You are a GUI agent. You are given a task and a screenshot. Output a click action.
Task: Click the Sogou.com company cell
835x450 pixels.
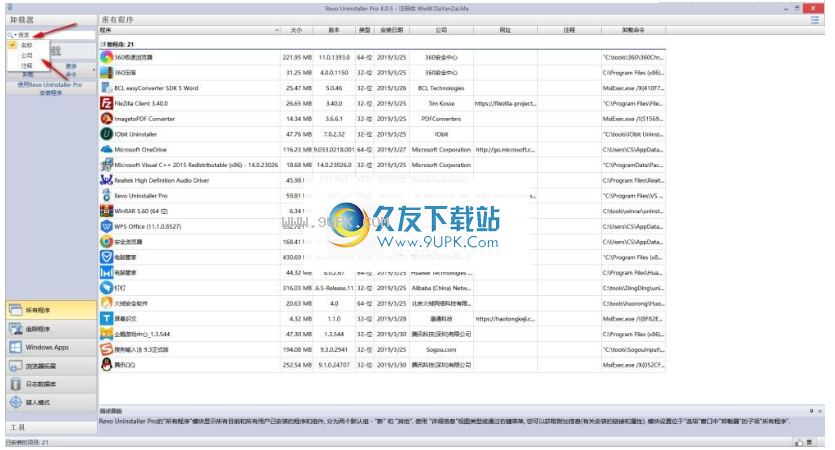[x=441, y=350]
